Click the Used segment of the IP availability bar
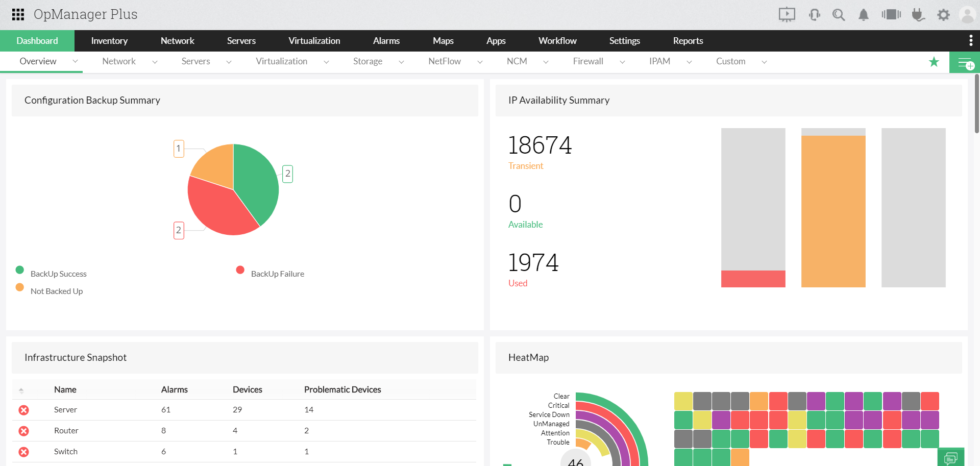The image size is (980, 466). [x=753, y=279]
